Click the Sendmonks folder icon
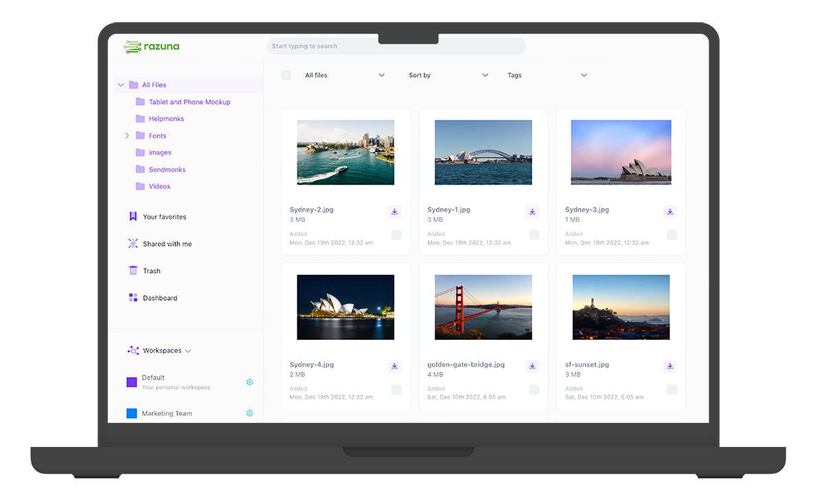Screen dimensions: 824x504 coord(140,169)
